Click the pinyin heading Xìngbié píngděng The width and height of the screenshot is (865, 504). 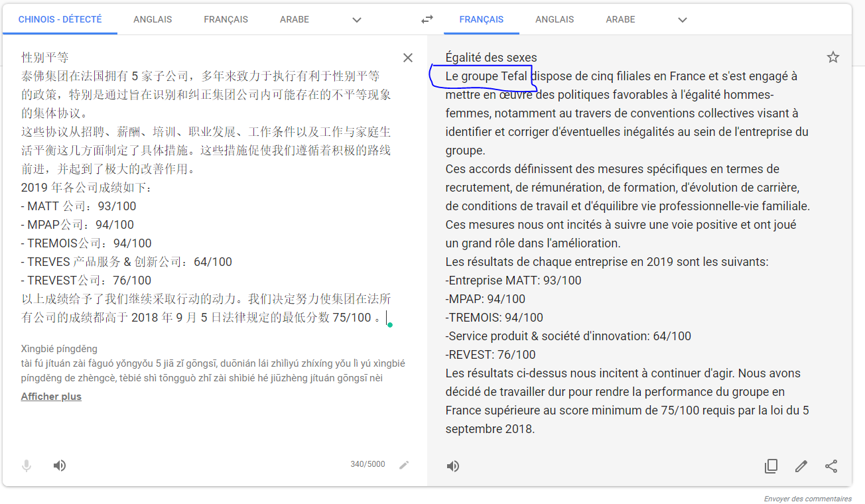(59, 349)
